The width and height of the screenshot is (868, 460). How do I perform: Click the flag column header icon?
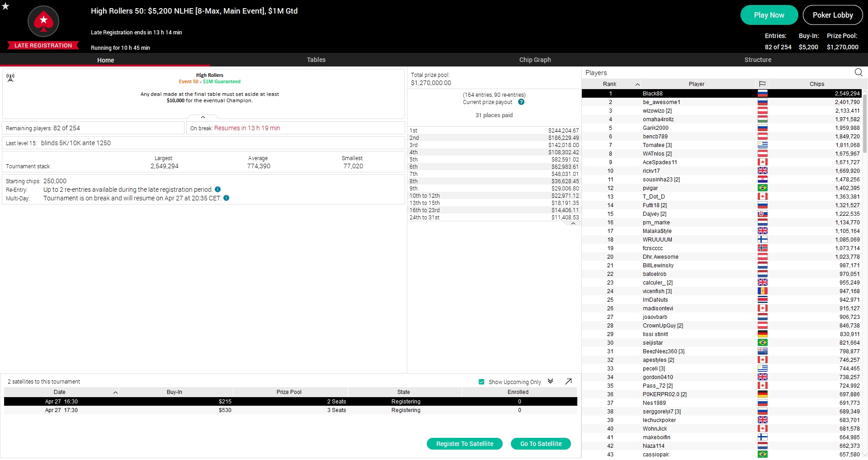tap(762, 84)
